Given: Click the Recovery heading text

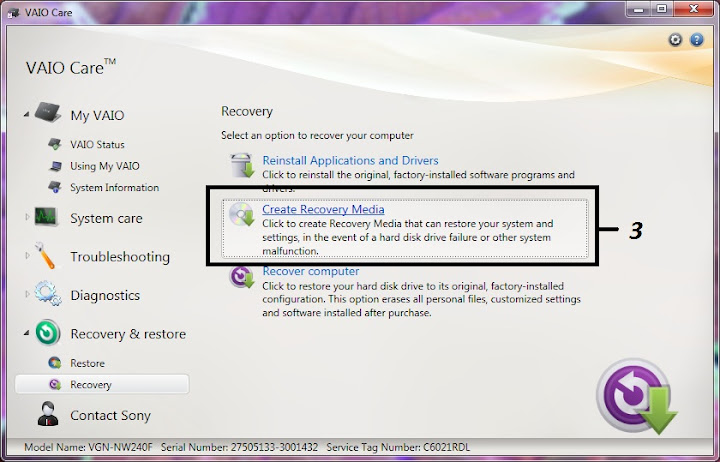Looking at the screenshot, I should point(247,112).
